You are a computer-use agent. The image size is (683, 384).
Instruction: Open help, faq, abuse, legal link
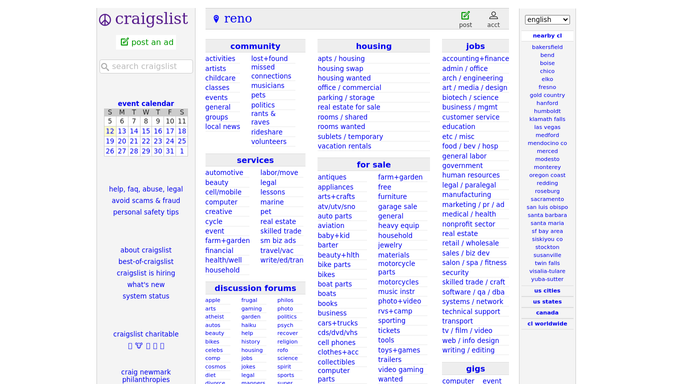[x=146, y=189]
